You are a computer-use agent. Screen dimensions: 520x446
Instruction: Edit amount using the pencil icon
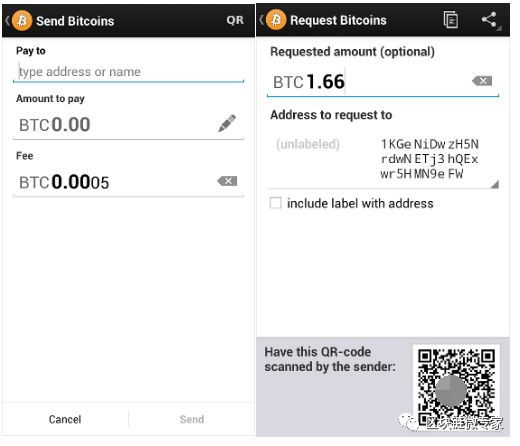227,123
